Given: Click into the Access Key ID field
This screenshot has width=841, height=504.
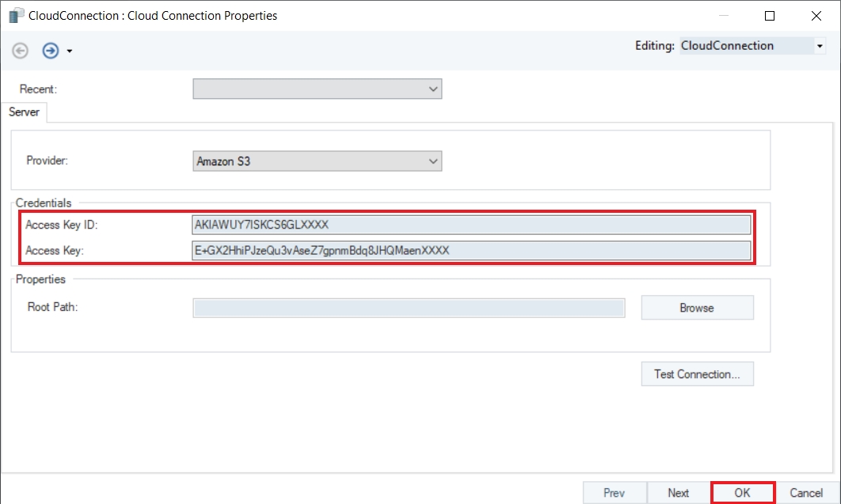Looking at the screenshot, I should tap(471, 225).
